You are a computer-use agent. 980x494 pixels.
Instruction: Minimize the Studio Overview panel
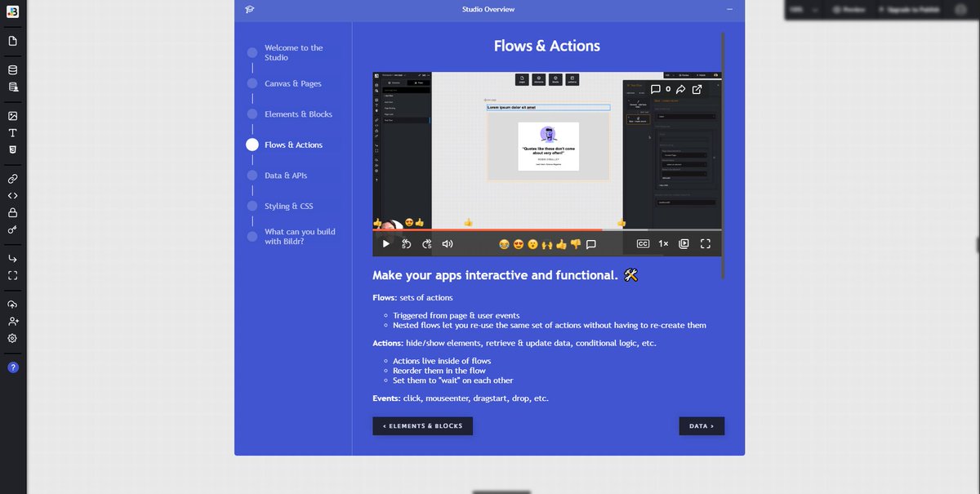(x=729, y=9)
